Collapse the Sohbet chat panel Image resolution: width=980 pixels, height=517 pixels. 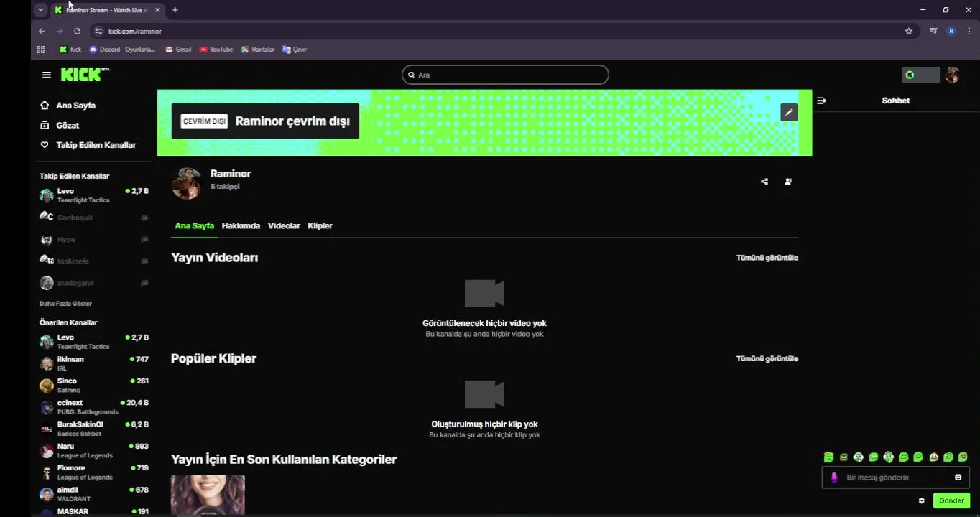[x=822, y=101]
